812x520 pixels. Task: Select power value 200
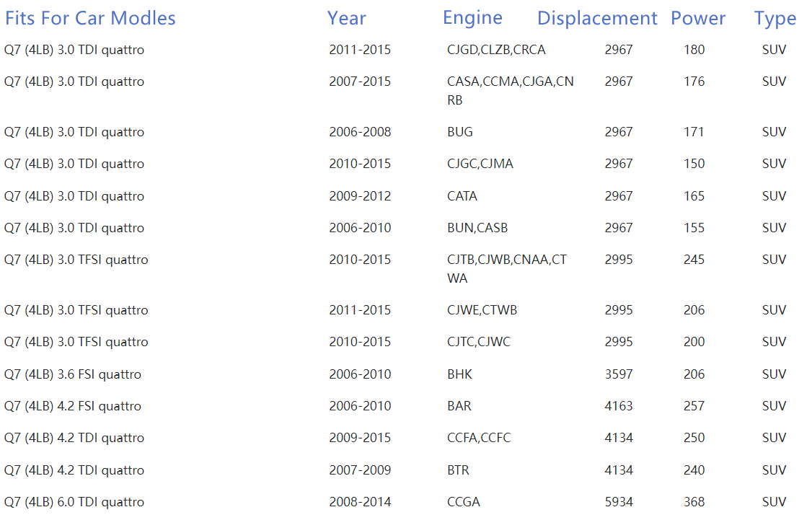pos(694,342)
